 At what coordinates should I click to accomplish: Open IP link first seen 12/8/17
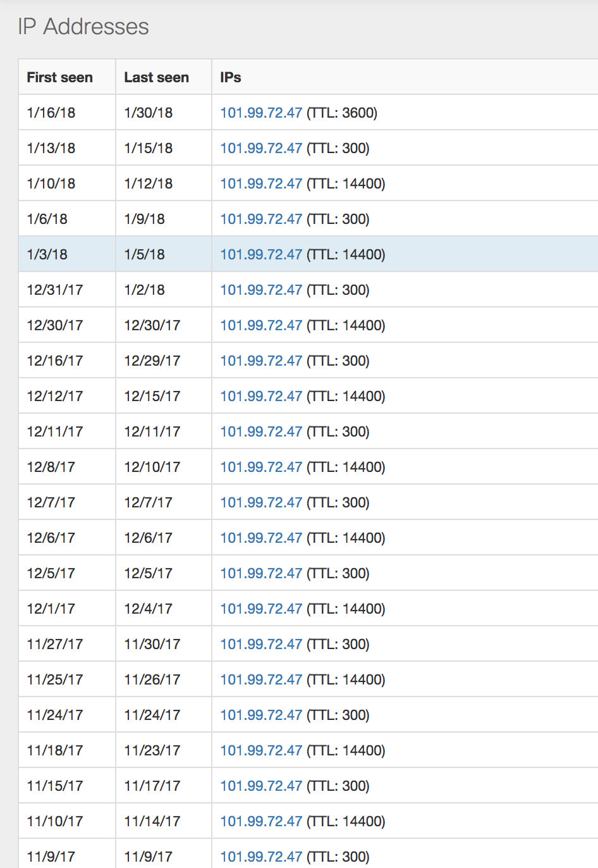tap(261, 467)
